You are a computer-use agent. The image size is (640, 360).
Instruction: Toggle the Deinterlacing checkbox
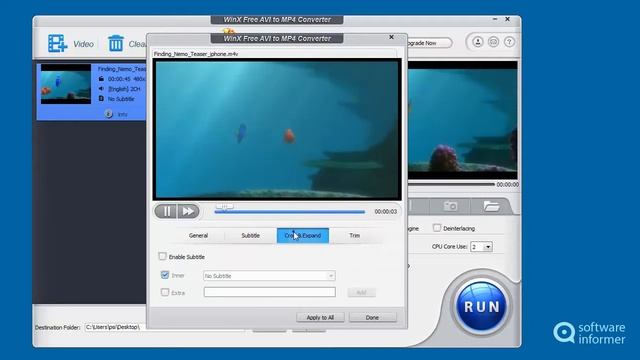click(437, 228)
